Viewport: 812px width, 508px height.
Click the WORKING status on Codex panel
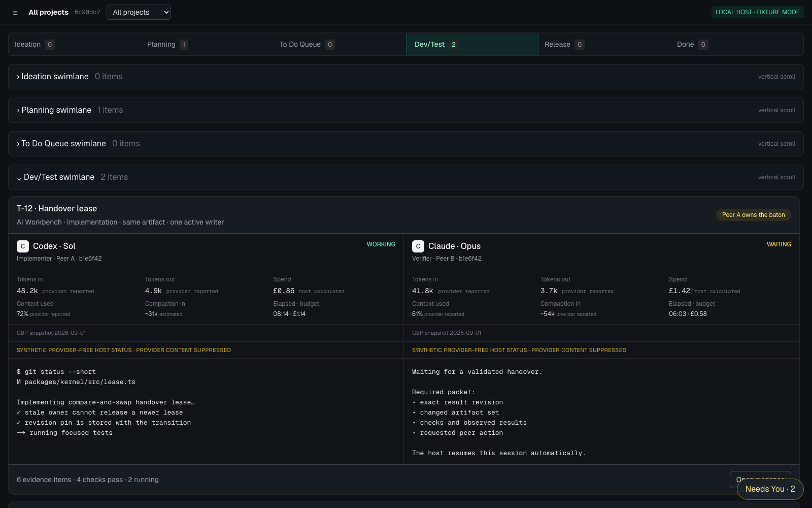381,244
